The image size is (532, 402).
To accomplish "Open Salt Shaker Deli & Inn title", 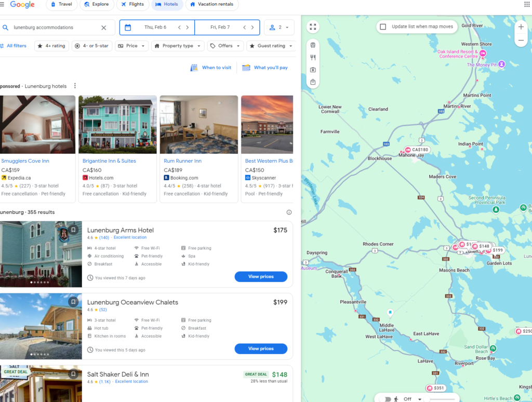I will (x=118, y=374).
